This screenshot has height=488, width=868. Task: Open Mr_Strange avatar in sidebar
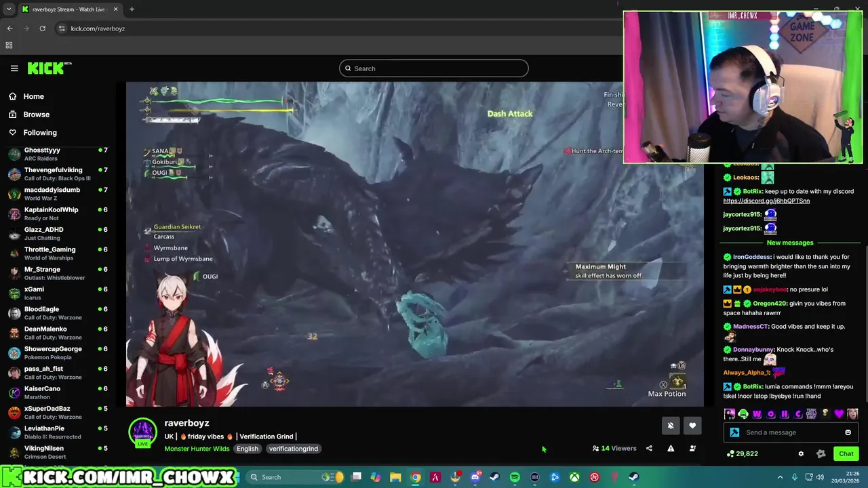14,273
